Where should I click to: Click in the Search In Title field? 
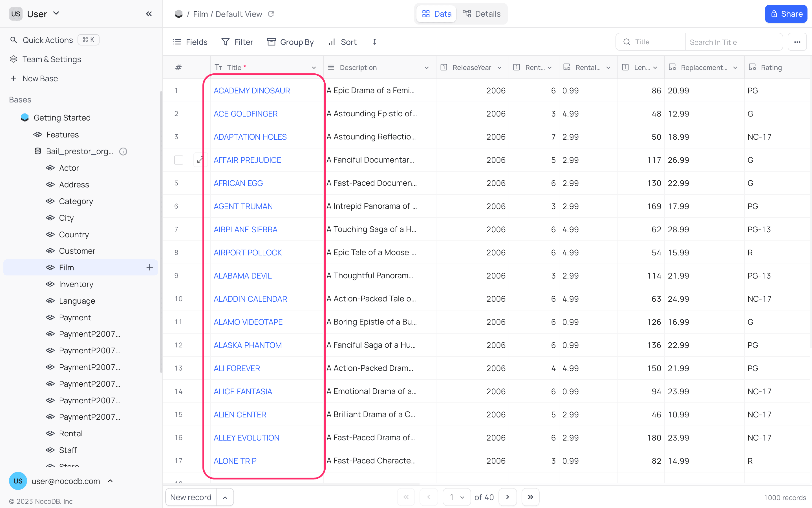(x=734, y=42)
